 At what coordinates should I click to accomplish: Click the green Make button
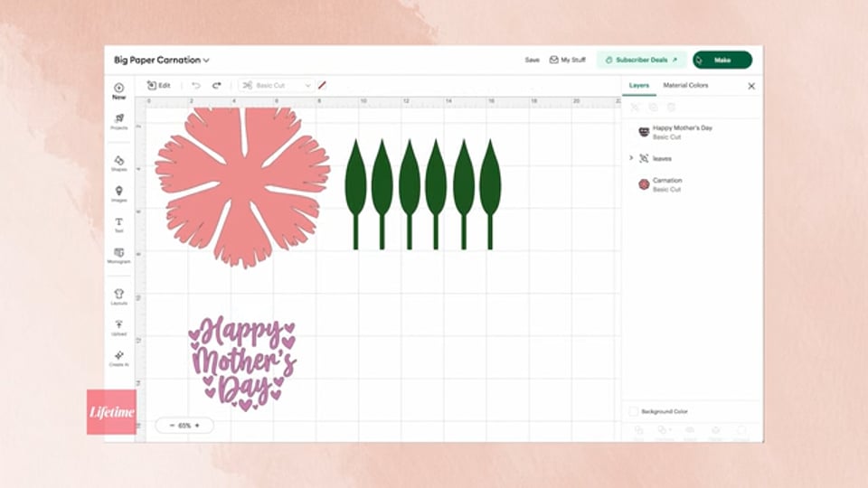[x=722, y=60]
